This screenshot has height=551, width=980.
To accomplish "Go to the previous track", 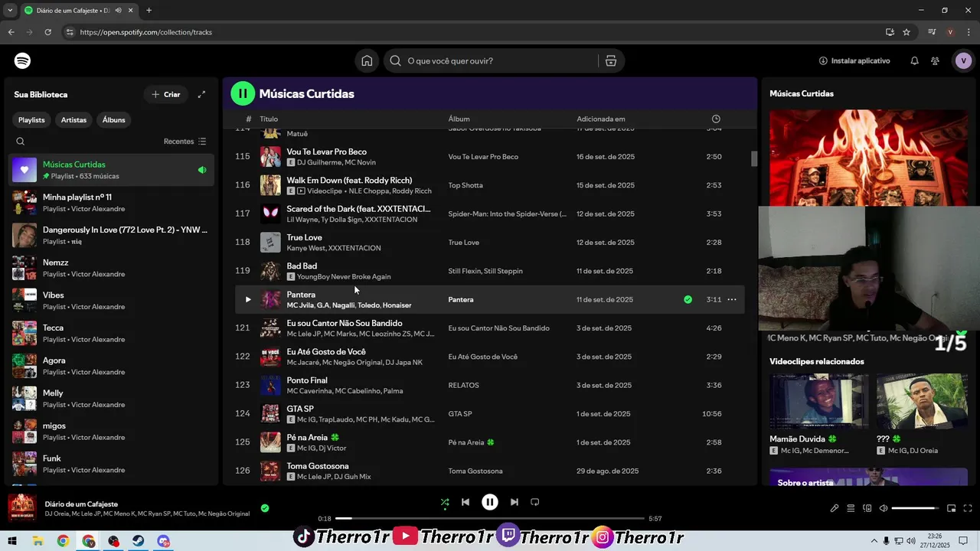I will (465, 502).
